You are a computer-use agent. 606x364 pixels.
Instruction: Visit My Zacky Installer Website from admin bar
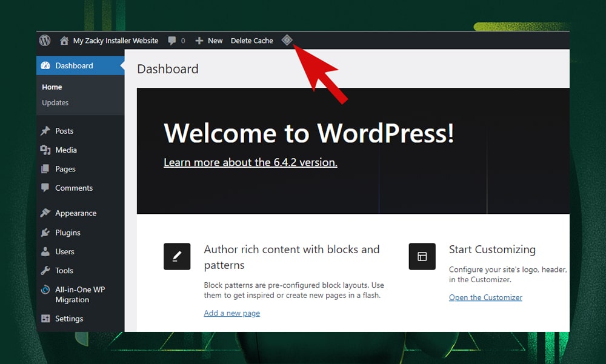[115, 41]
